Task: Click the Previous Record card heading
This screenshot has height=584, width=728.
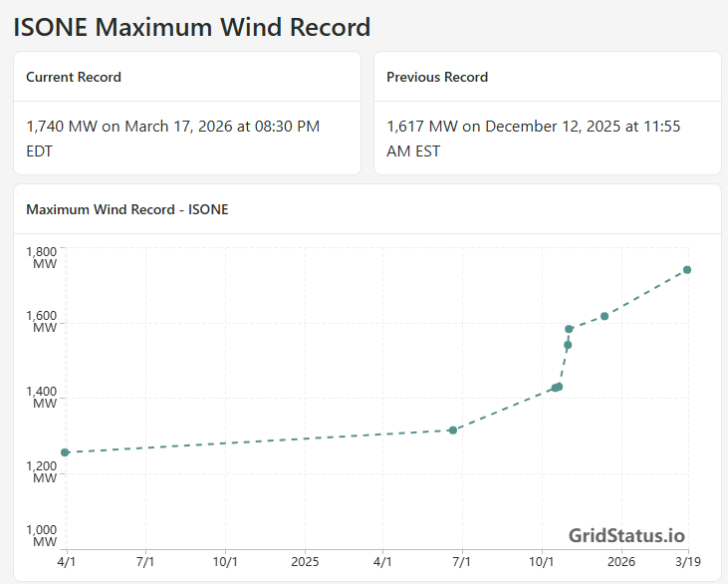Action: pos(437,77)
